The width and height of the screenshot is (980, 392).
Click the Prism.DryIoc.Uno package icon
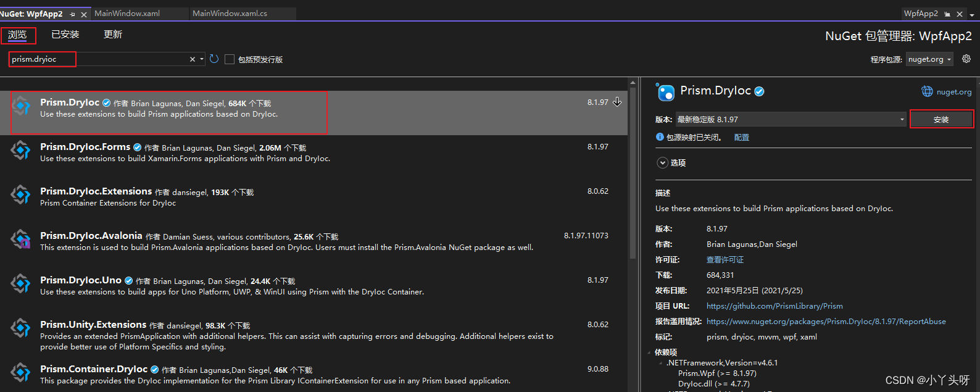click(x=21, y=283)
